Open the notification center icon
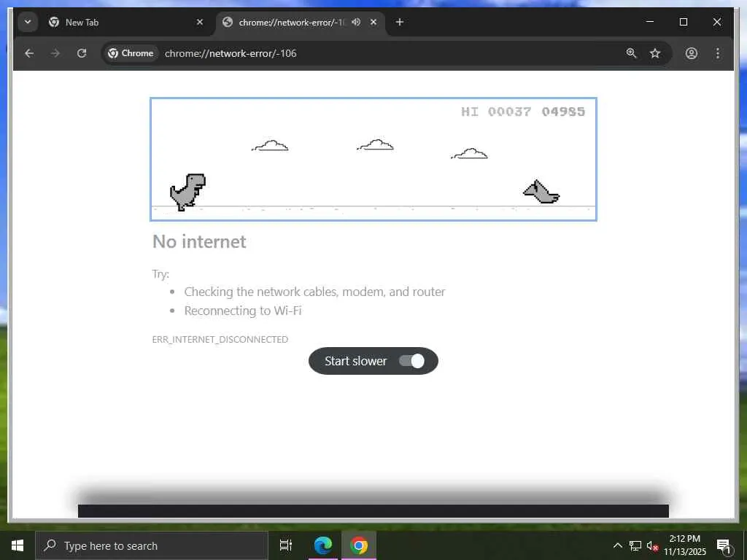Image resolution: width=747 pixels, height=560 pixels. coord(724,546)
